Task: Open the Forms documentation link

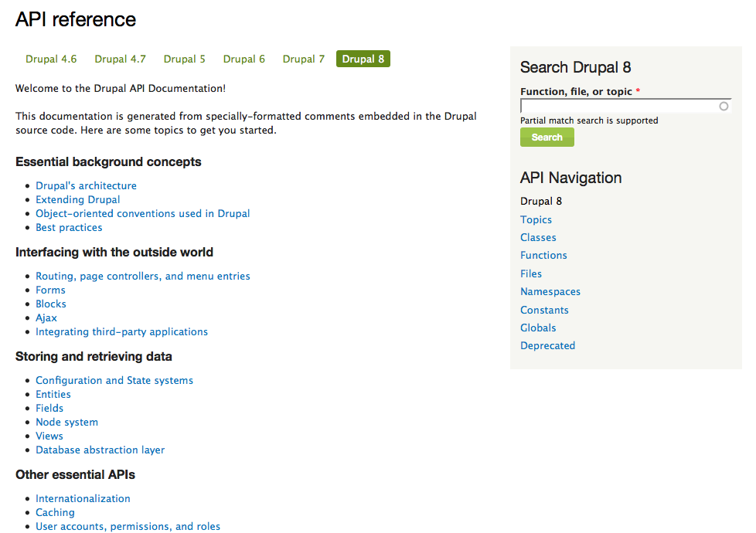Action: click(50, 290)
